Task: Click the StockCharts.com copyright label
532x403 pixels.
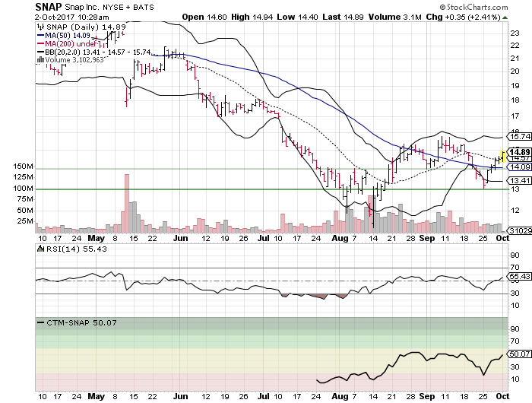Action: click(x=473, y=7)
